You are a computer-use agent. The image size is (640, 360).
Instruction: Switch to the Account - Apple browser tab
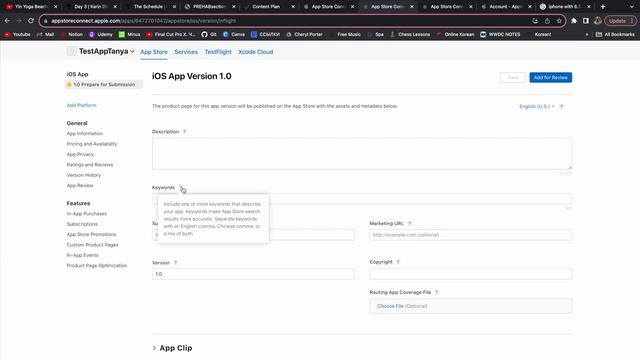pyautogui.click(x=505, y=7)
